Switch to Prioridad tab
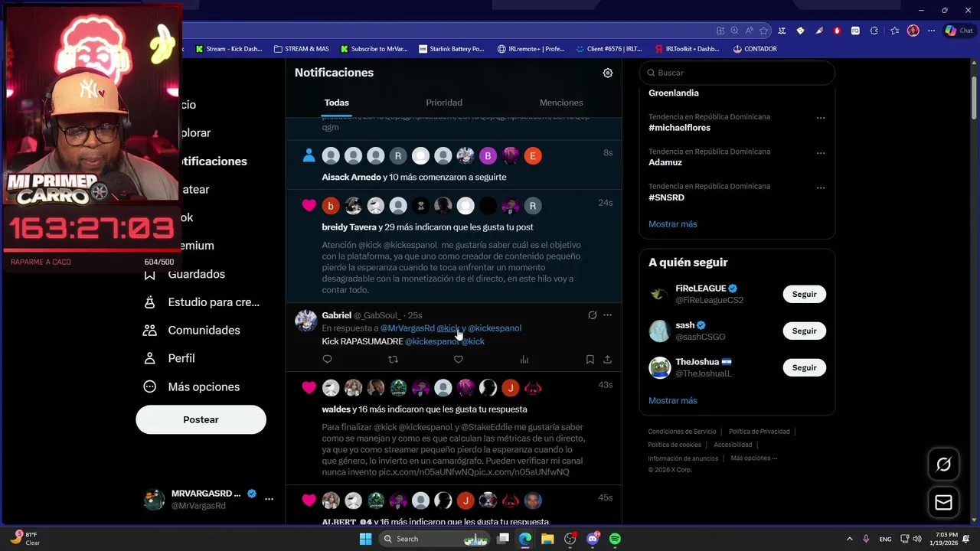The image size is (980, 551). [x=444, y=103]
